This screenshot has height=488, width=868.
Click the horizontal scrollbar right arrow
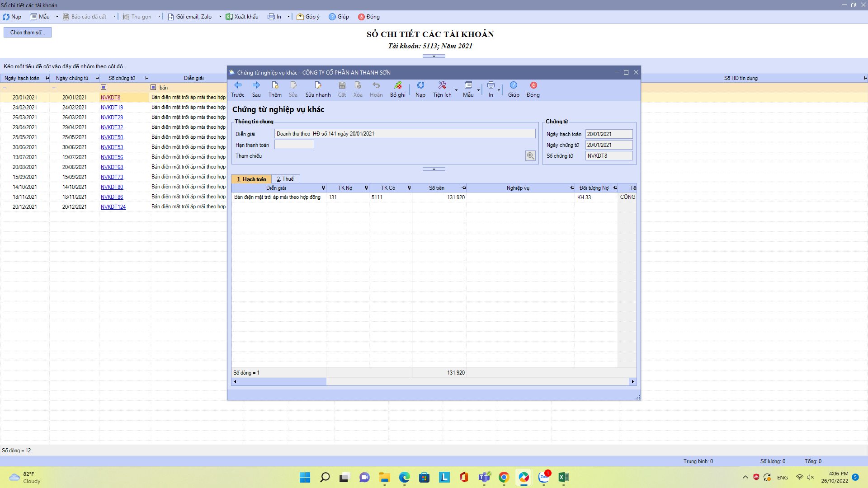tap(632, 382)
